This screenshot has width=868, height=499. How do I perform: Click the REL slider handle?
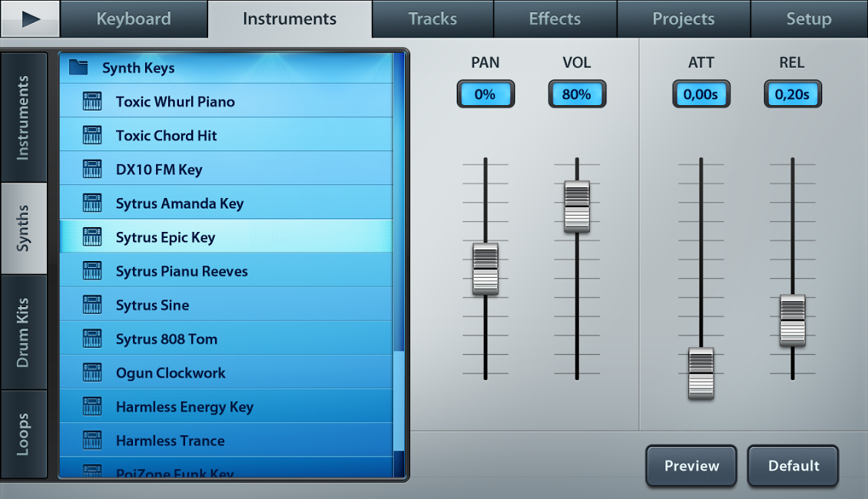(793, 320)
